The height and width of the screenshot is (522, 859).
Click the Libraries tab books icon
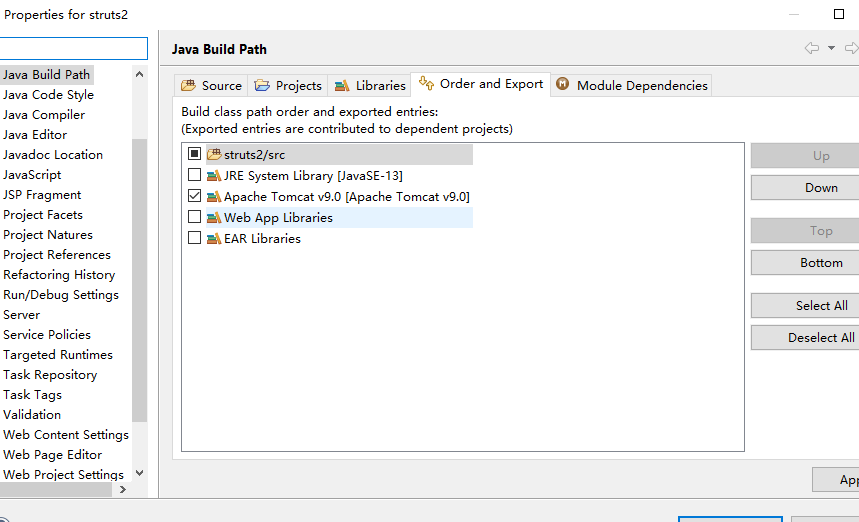tap(342, 85)
